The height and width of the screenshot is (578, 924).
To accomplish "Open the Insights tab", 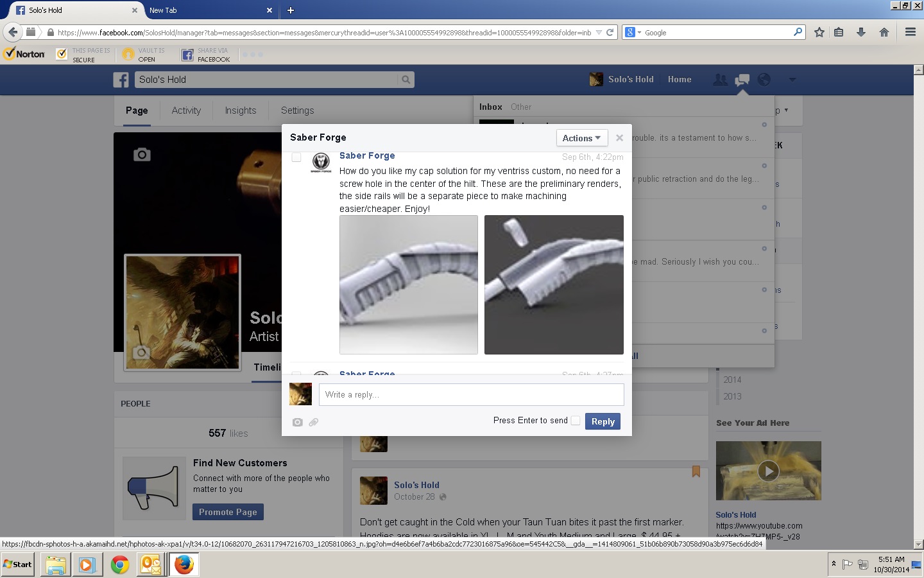I will coord(241,110).
